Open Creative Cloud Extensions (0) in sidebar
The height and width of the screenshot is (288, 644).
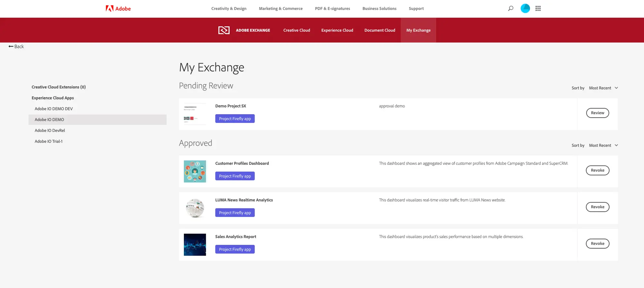(x=59, y=87)
